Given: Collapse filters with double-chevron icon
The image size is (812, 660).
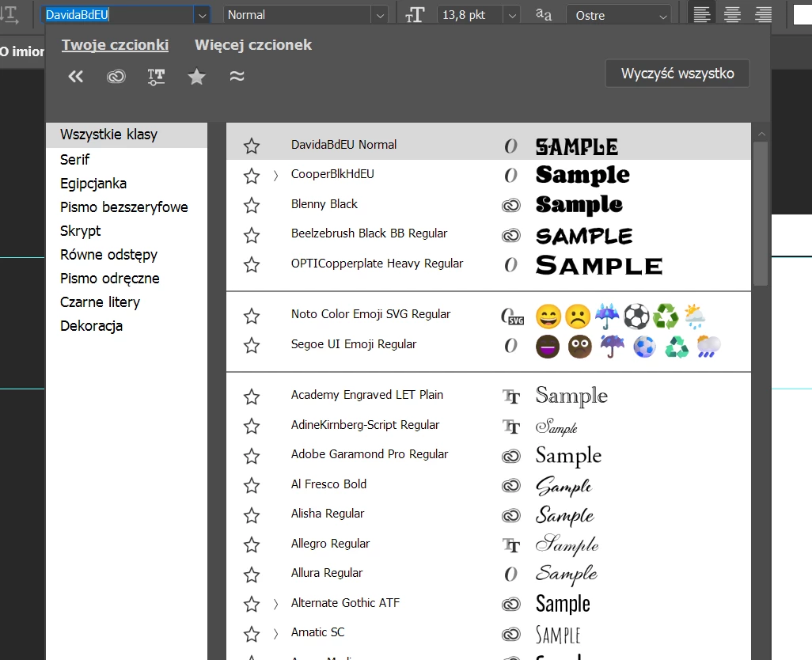Looking at the screenshot, I should tap(76, 77).
